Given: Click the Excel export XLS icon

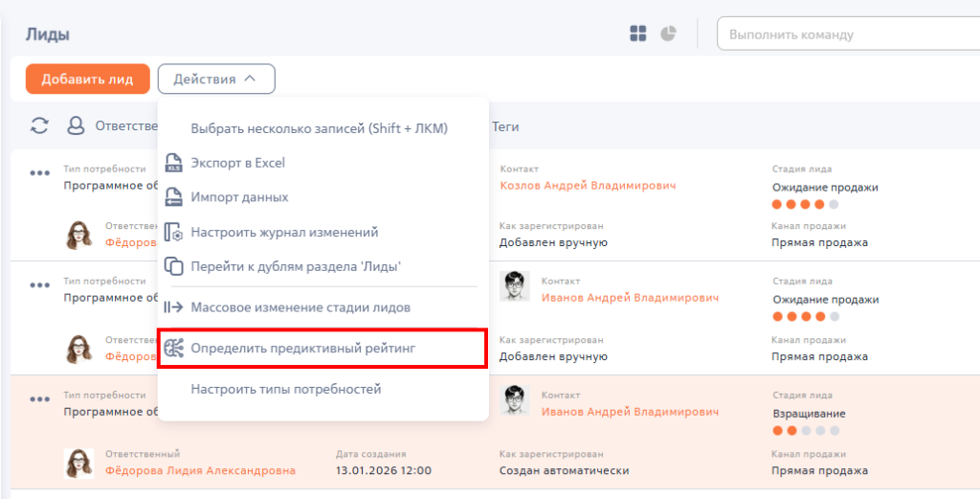Looking at the screenshot, I should point(173,163).
